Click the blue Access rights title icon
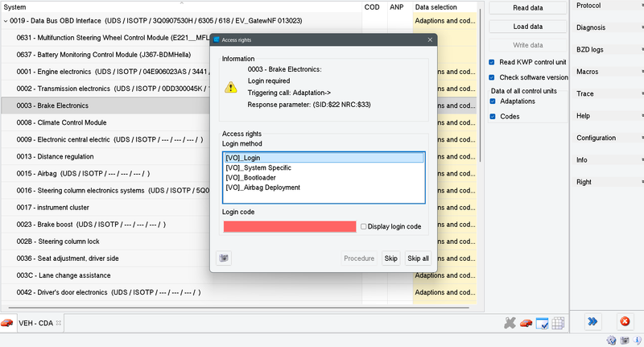 [x=217, y=39]
